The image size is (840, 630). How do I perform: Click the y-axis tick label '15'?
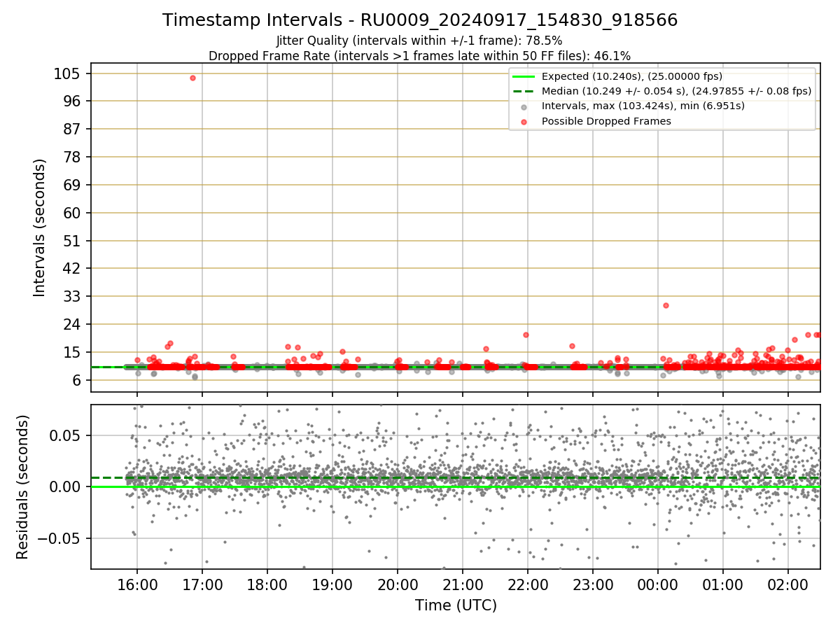click(x=71, y=352)
